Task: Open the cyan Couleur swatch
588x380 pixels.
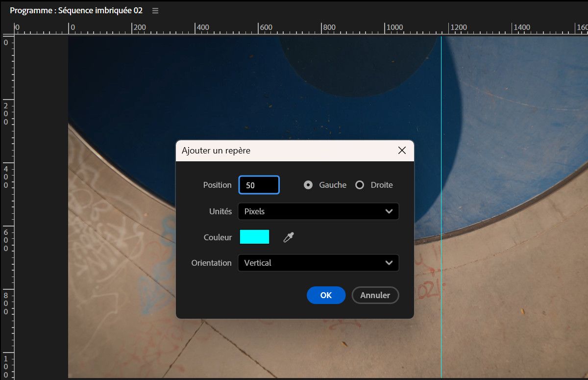Action: (254, 237)
